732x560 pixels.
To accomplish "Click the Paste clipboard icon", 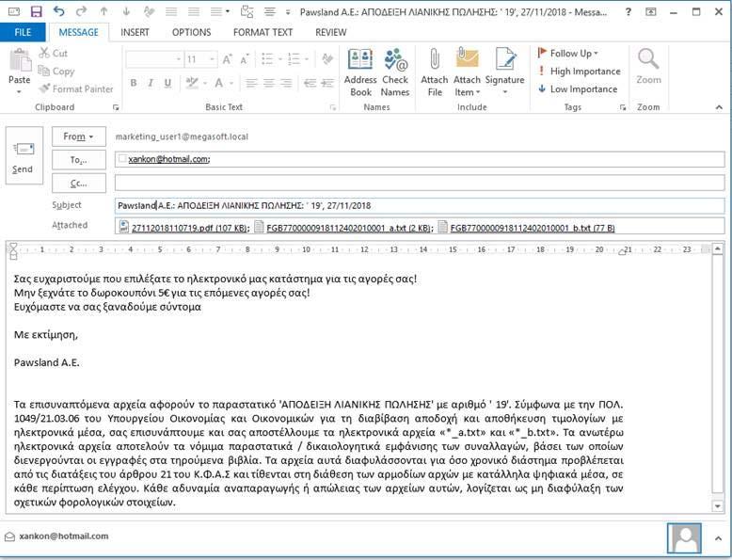I will click(20, 61).
